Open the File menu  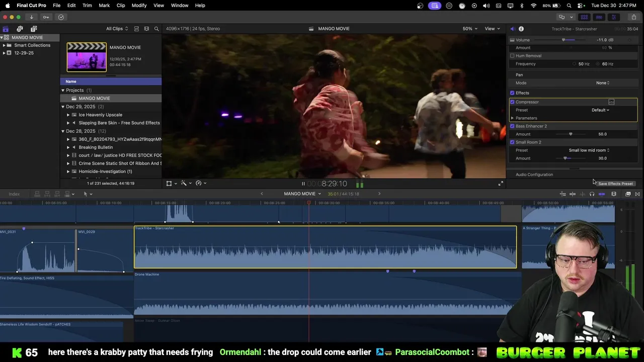coord(57,6)
